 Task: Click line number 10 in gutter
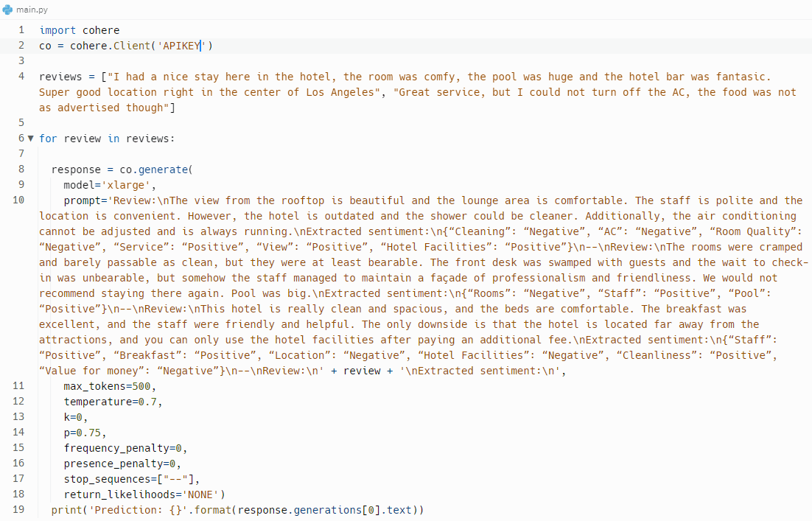click(x=18, y=200)
